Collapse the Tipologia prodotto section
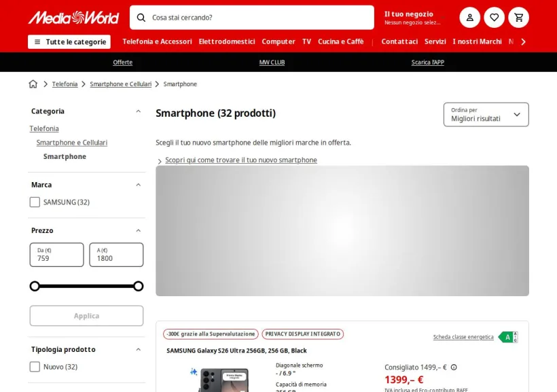 pos(138,350)
